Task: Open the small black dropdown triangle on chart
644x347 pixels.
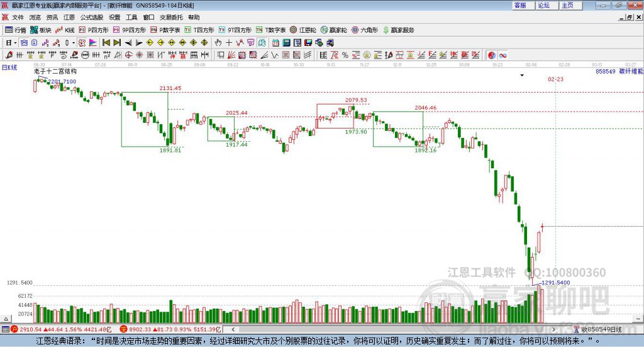Action: [x=522, y=75]
